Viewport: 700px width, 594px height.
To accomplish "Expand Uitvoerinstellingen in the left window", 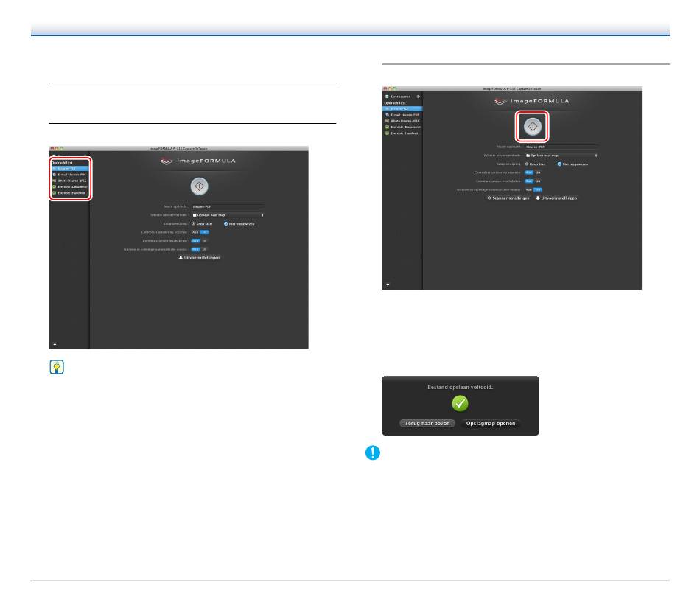I will [x=199, y=257].
